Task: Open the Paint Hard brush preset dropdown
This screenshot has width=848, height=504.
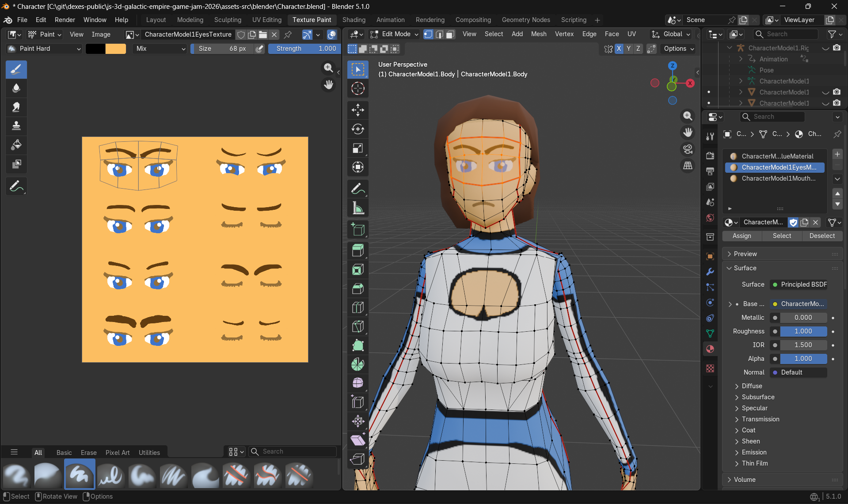Action: tap(43, 49)
